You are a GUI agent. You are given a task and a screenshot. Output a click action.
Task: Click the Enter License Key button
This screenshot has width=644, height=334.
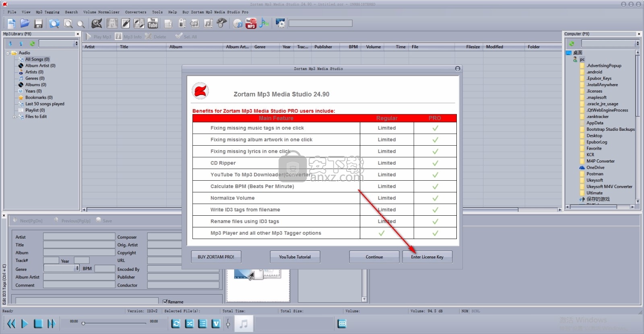click(x=427, y=257)
